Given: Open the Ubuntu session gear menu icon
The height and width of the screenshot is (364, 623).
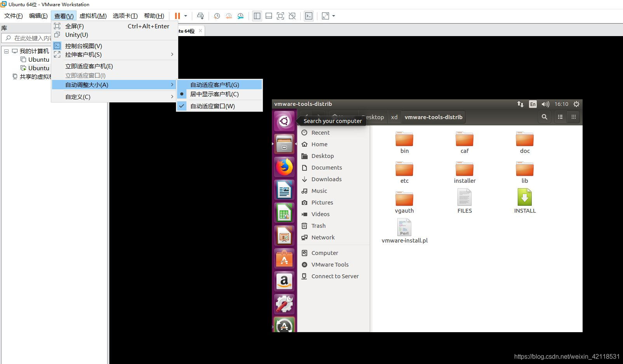Looking at the screenshot, I should 576,104.
